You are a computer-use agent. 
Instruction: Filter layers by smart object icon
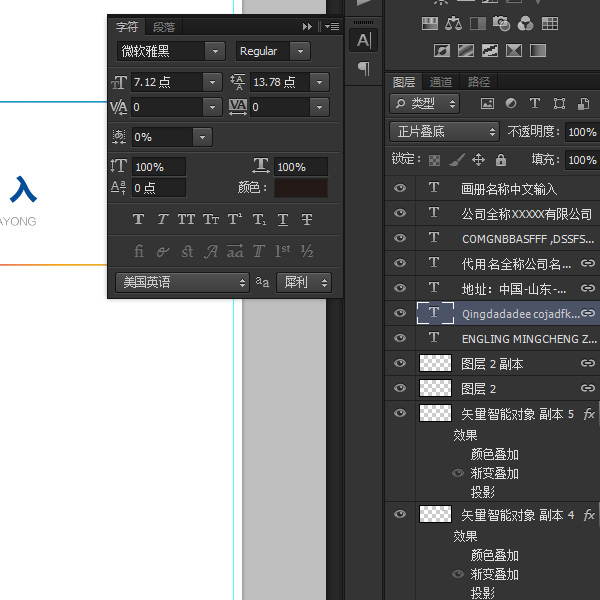(583, 103)
